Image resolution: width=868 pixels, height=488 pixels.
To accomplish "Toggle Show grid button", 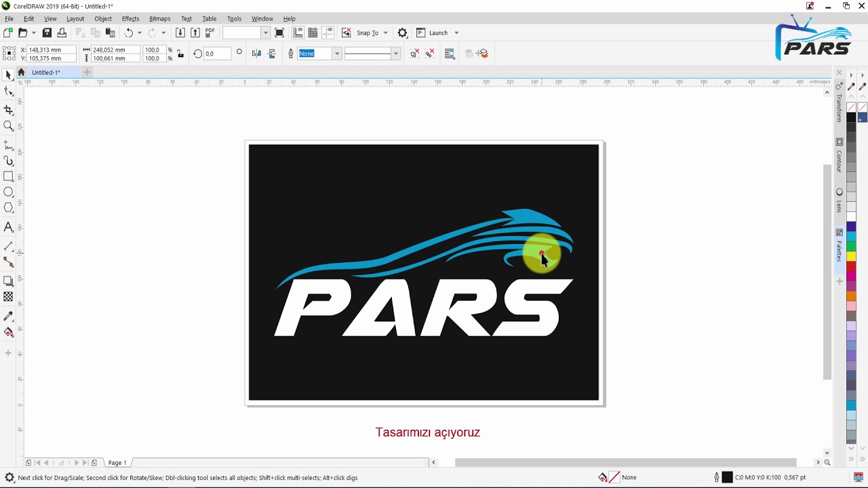I will pos(313,33).
